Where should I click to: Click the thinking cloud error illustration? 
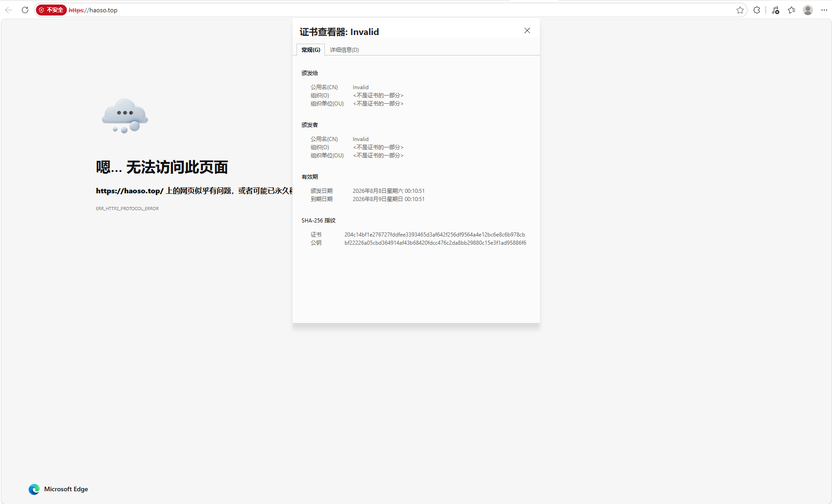(x=125, y=116)
